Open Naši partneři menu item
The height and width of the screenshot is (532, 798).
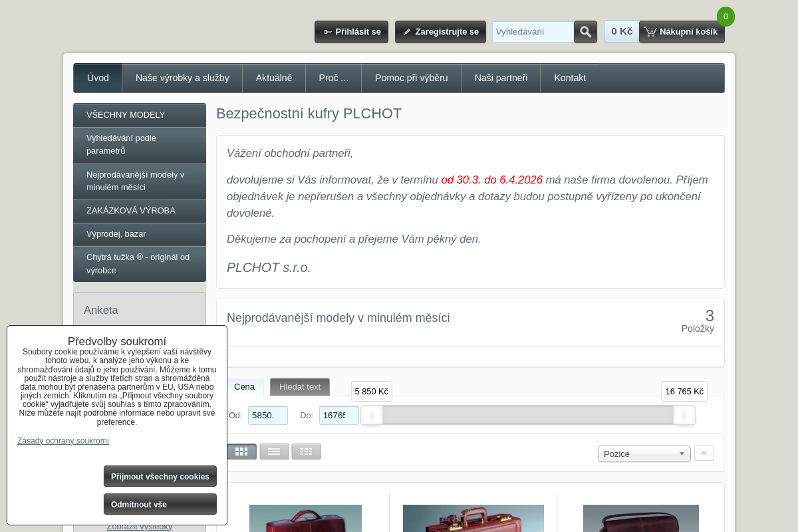[501, 78]
